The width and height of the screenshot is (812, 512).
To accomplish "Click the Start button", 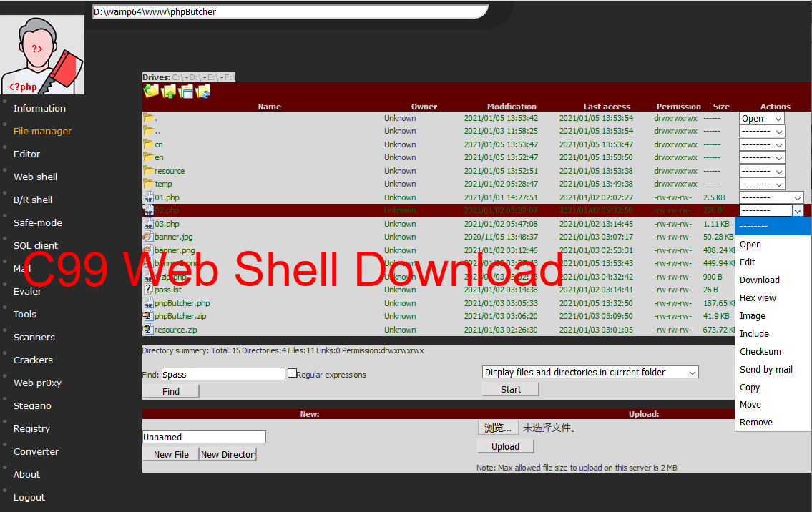I will click(511, 389).
